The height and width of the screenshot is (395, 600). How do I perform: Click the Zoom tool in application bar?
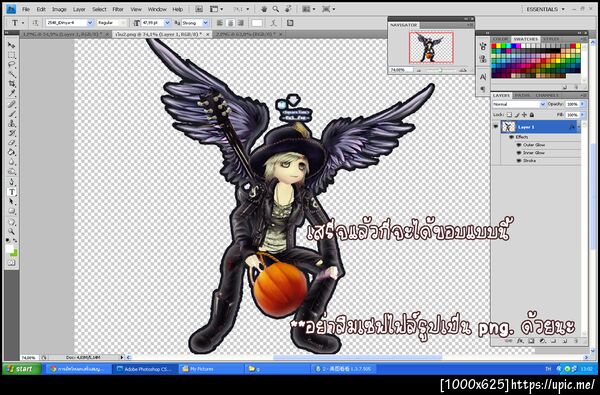(x=276, y=9)
